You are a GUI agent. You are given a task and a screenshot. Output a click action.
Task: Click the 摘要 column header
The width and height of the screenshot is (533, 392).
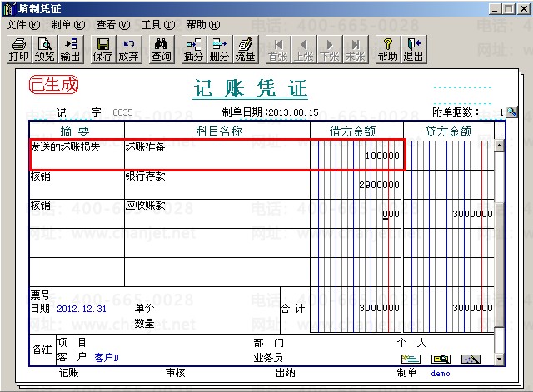75,131
